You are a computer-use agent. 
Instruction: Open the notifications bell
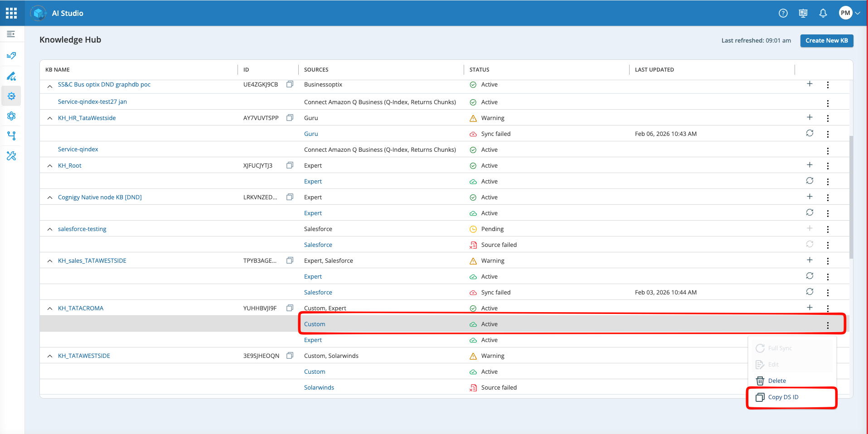tap(823, 13)
